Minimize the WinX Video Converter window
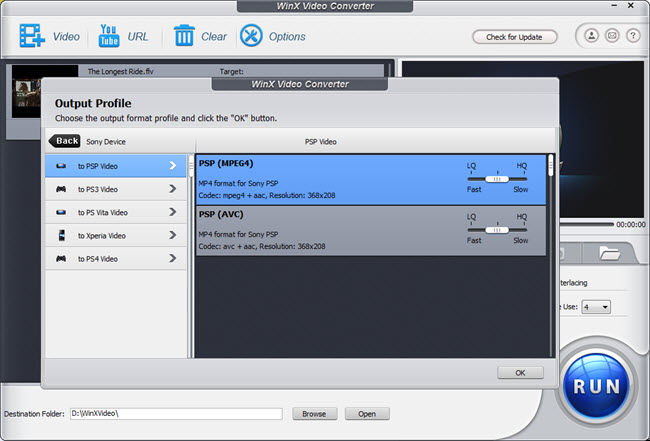Image resolution: width=650 pixels, height=441 pixels. (x=614, y=6)
